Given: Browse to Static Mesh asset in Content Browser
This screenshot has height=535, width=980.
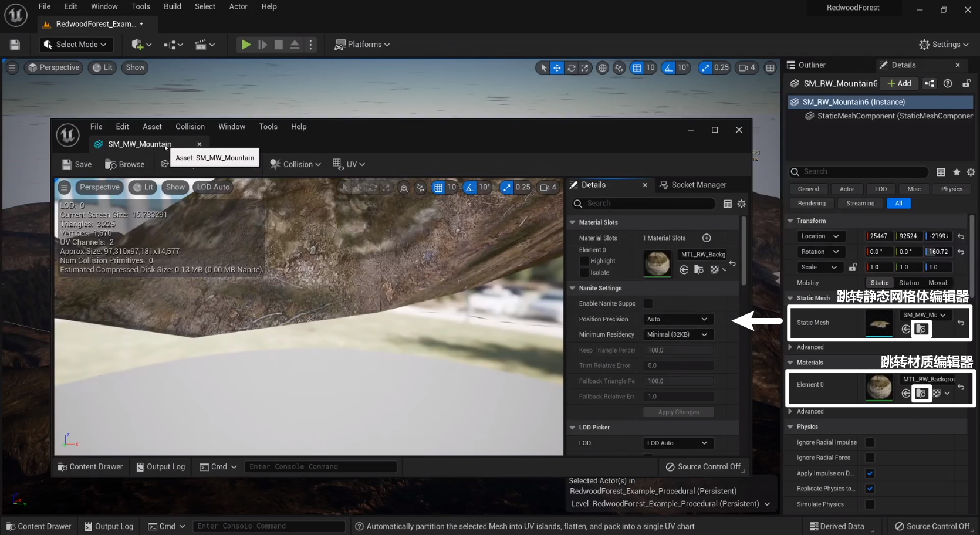Looking at the screenshot, I should tap(921, 329).
